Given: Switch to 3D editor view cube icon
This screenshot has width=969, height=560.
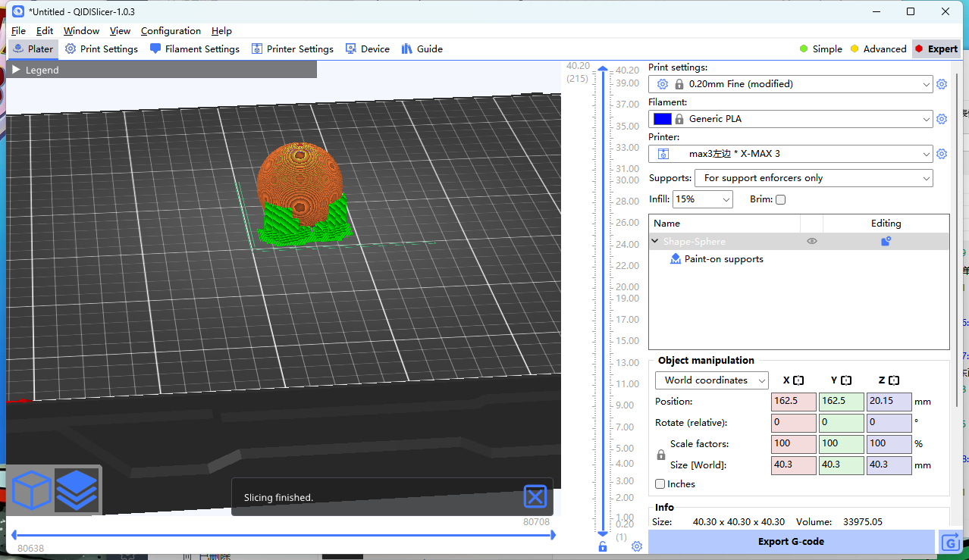Looking at the screenshot, I should 31,490.
